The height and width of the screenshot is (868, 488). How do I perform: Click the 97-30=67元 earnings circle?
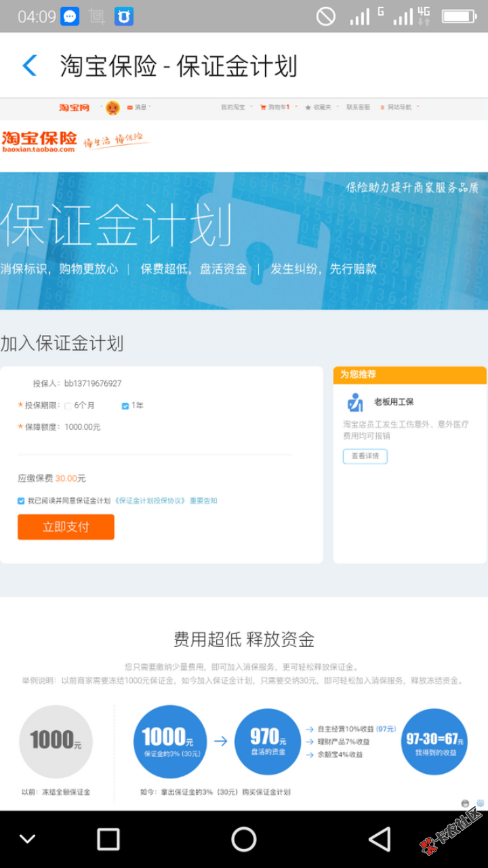[434, 741]
